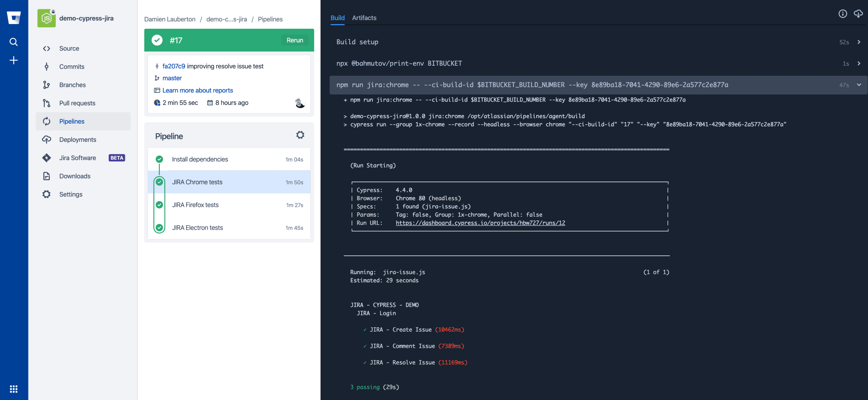Click the download logs icon at top right

coord(858,13)
